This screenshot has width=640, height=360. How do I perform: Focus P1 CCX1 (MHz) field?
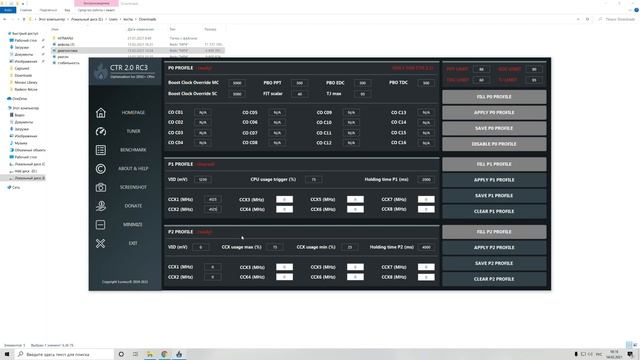coord(212,200)
